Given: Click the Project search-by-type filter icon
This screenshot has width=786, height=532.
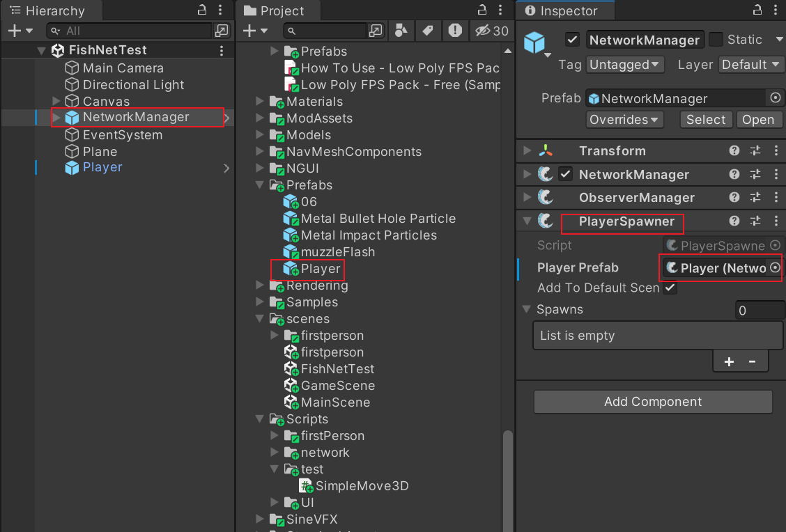Looking at the screenshot, I should coord(401,31).
